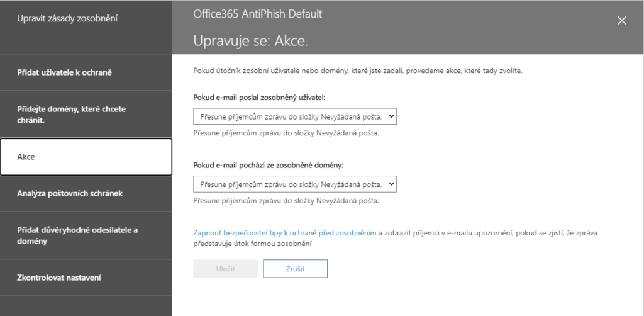
Task: Click the Uložit button
Action: [226, 269]
